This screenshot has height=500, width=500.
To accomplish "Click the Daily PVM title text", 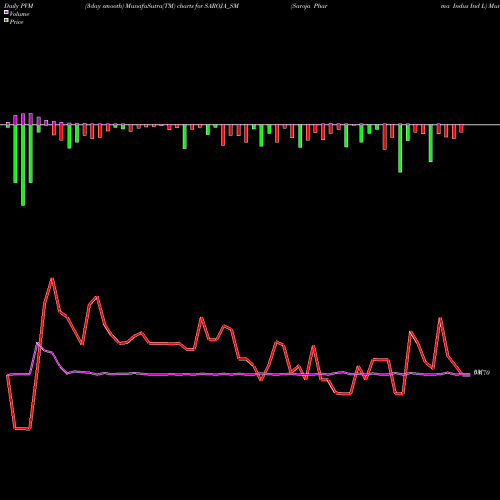I will [x=19, y=6].
